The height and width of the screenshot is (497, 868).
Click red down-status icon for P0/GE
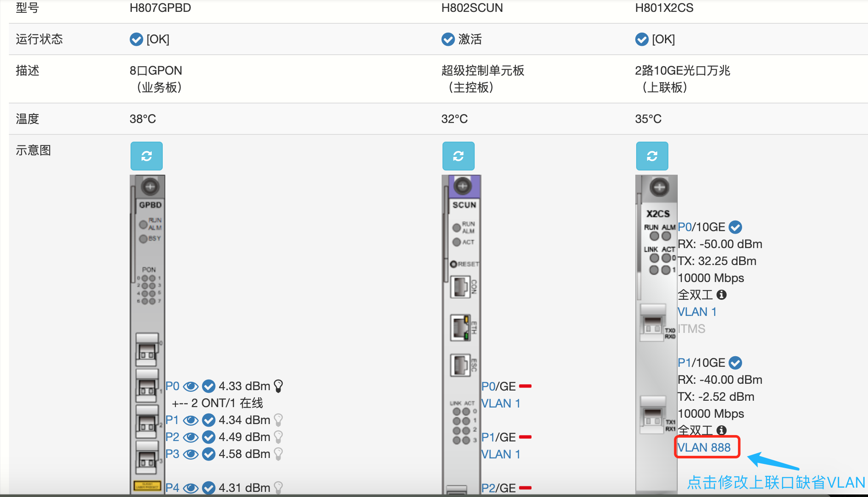pyautogui.click(x=526, y=386)
